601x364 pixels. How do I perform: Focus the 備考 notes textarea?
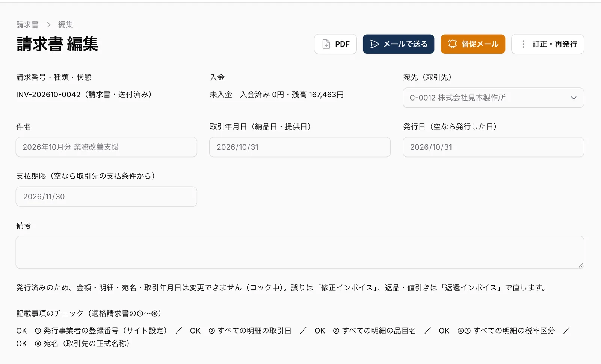click(x=300, y=252)
